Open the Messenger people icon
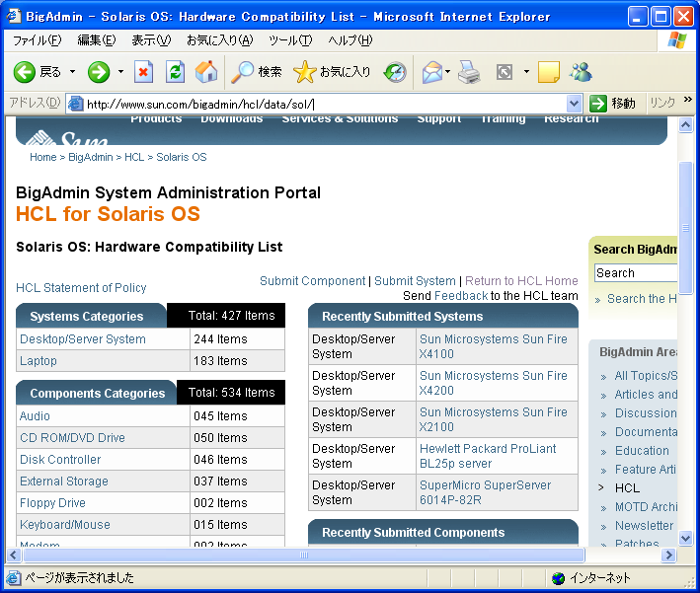 tap(581, 72)
